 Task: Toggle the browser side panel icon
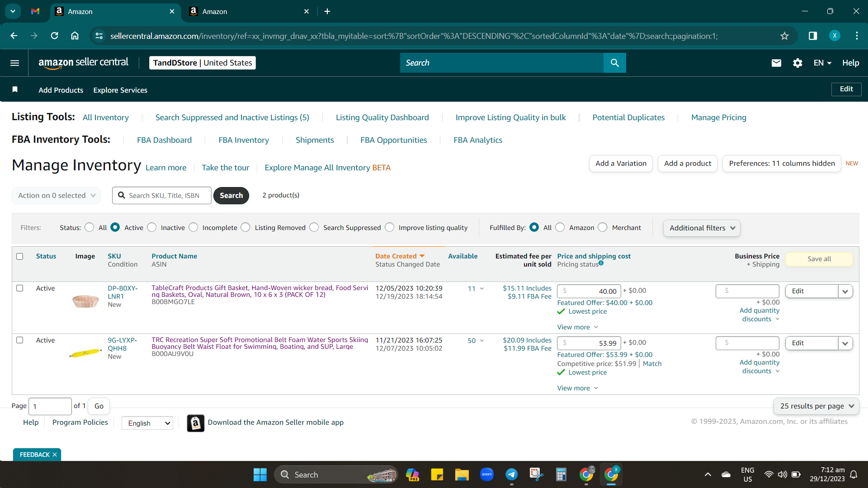pos(813,36)
